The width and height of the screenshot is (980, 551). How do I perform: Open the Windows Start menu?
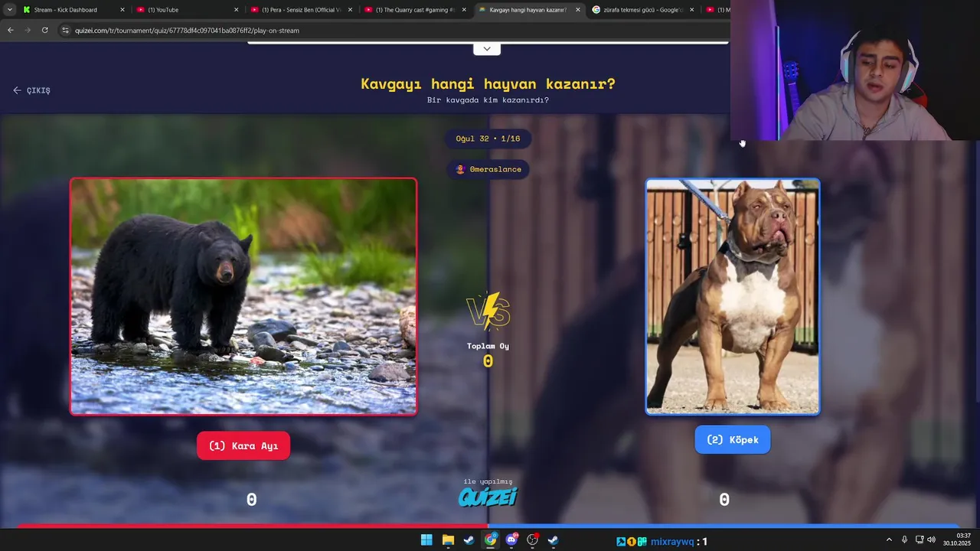point(426,540)
